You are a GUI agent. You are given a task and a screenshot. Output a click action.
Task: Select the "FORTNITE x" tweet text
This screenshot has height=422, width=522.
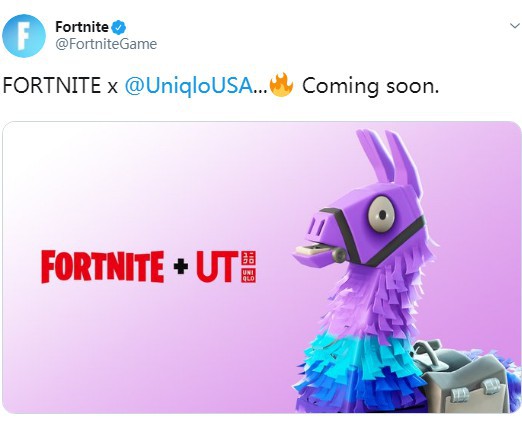(60, 85)
